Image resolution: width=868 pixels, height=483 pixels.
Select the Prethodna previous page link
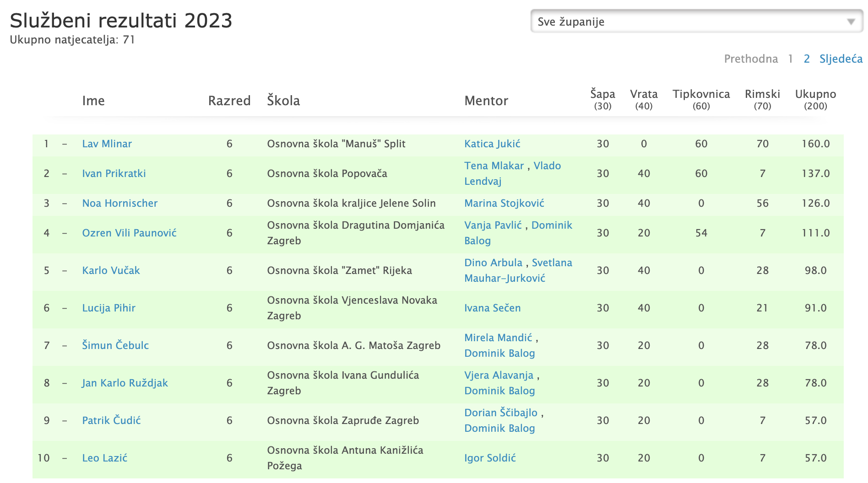[751, 59]
